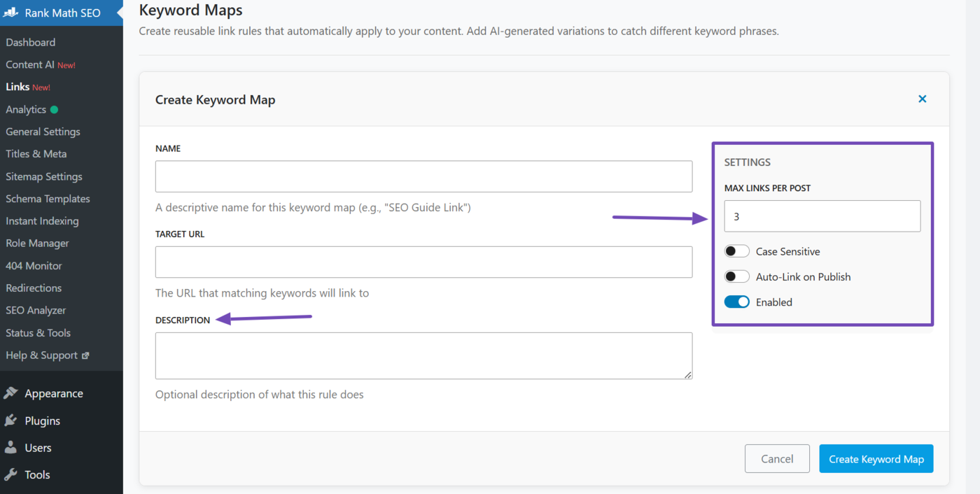Click the Create Keyword Map button

(876, 458)
